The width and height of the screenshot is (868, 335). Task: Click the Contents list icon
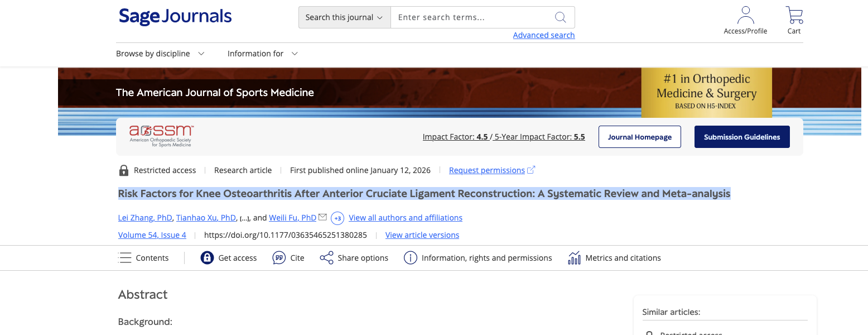(x=125, y=258)
